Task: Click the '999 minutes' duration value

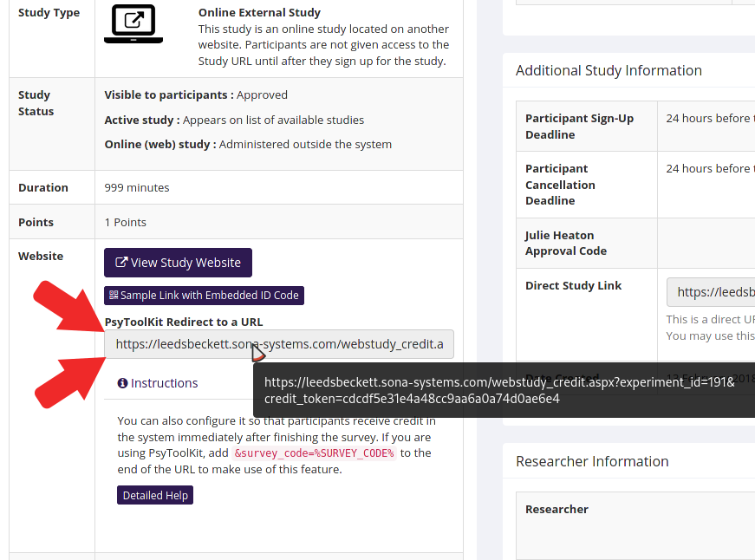Action: point(137,188)
